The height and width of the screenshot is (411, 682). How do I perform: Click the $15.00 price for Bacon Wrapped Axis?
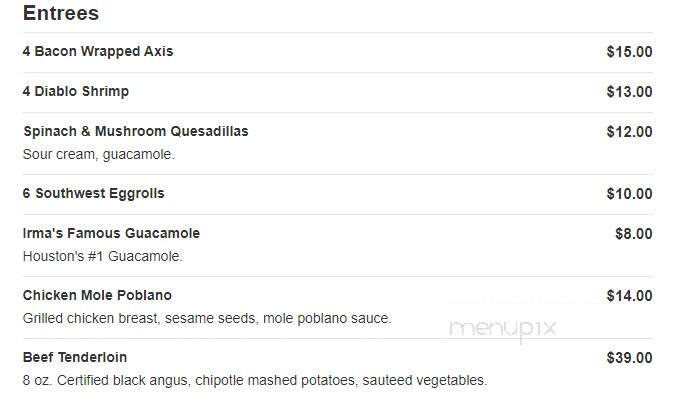click(629, 52)
